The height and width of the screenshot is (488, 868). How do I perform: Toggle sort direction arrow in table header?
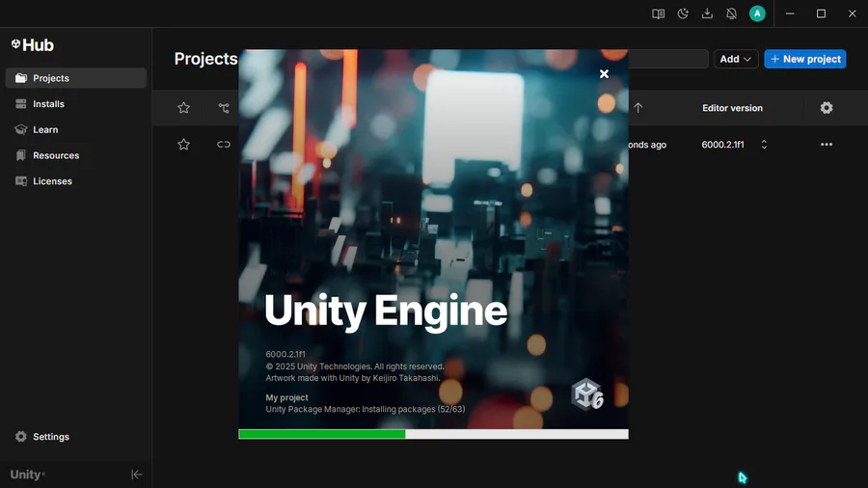pos(638,108)
